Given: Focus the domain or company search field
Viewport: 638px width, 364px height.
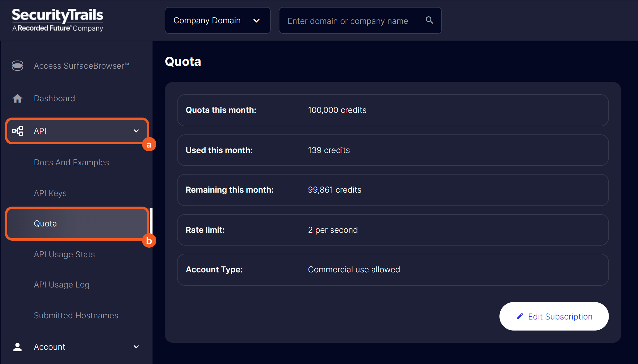Looking at the screenshot, I should click(x=348, y=21).
